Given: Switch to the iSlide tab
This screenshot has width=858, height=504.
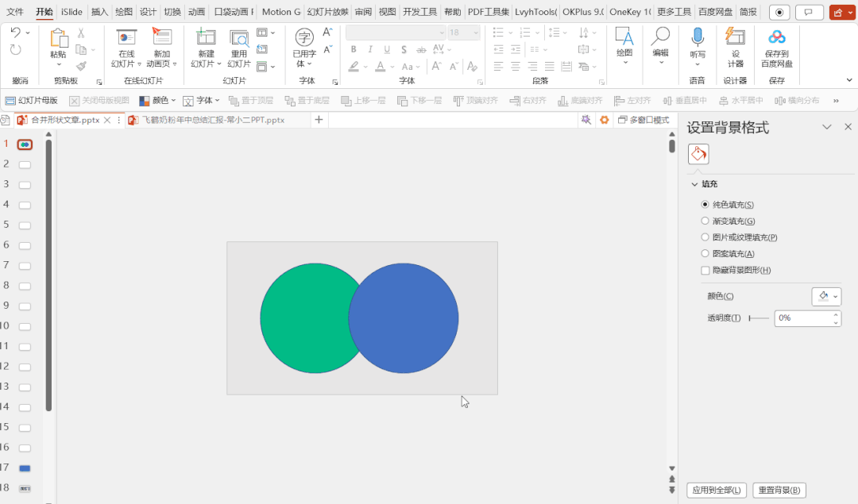Looking at the screenshot, I should [x=71, y=11].
